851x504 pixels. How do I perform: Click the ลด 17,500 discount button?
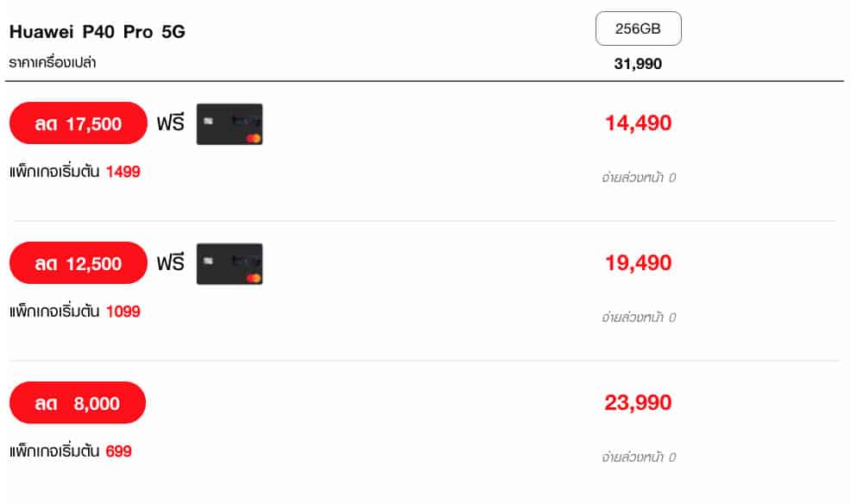(79, 123)
